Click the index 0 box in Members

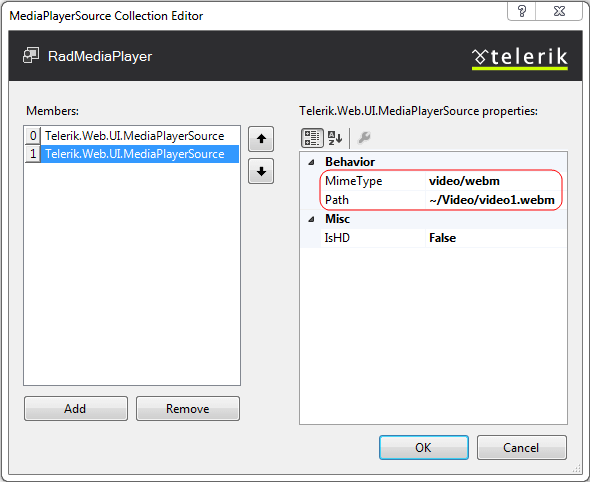tap(33, 136)
